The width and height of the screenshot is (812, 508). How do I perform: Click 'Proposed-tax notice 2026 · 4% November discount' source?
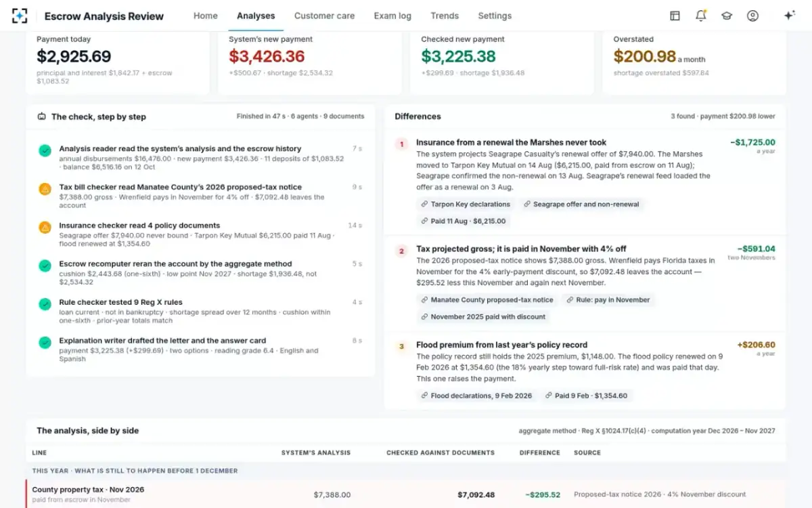coord(660,494)
